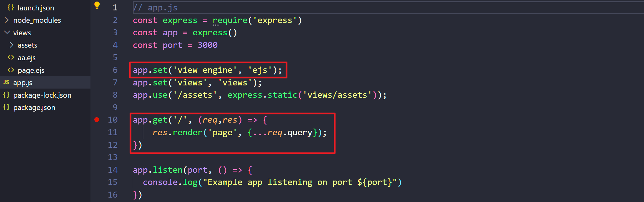
Task: Click the 'views/assets' string on line 8
Action: [x=338, y=95]
